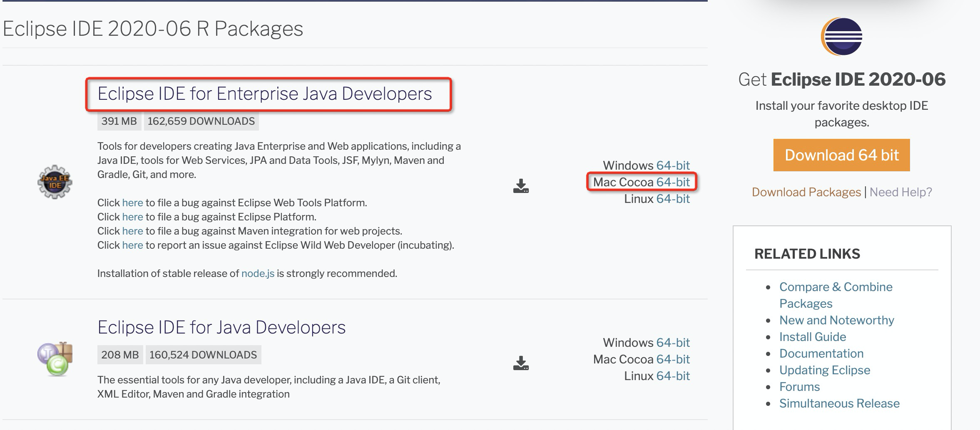Click the Eclipse Java Developers package icon
The width and height of the screenshot is (980, 430).
[55, 359]
